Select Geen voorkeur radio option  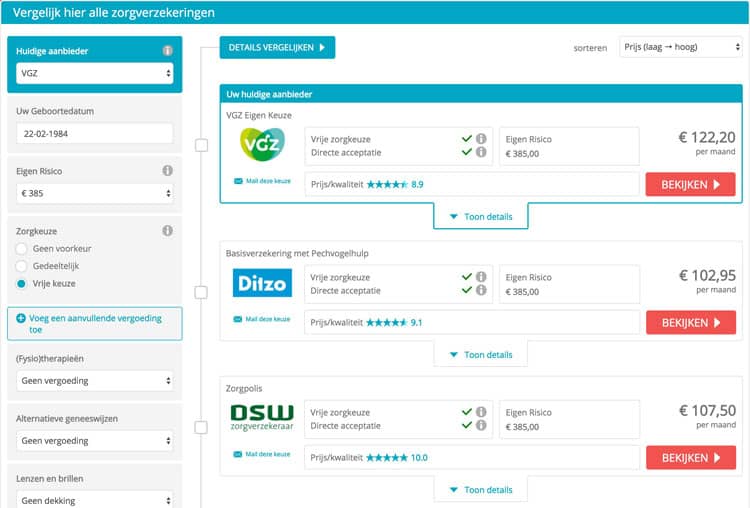point(21,249)
